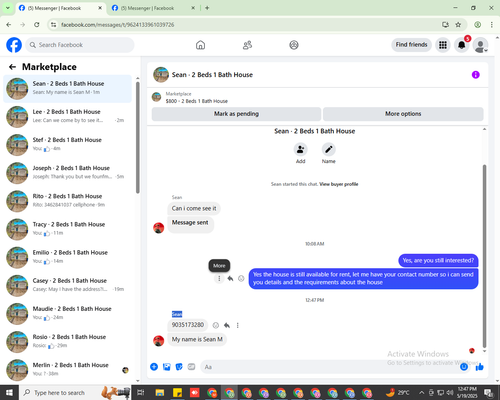The width and height of the screenshot is (500, 400).
Task: Open conversation info purple icon
Action: [476, 75]
